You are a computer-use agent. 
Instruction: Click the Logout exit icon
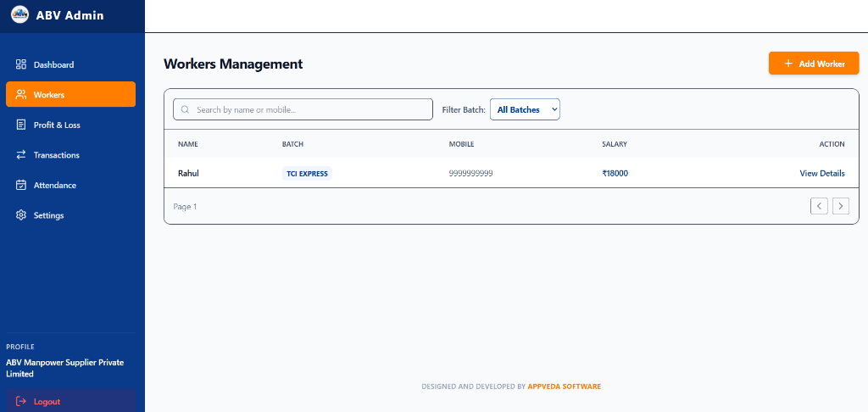click(21, 401)
